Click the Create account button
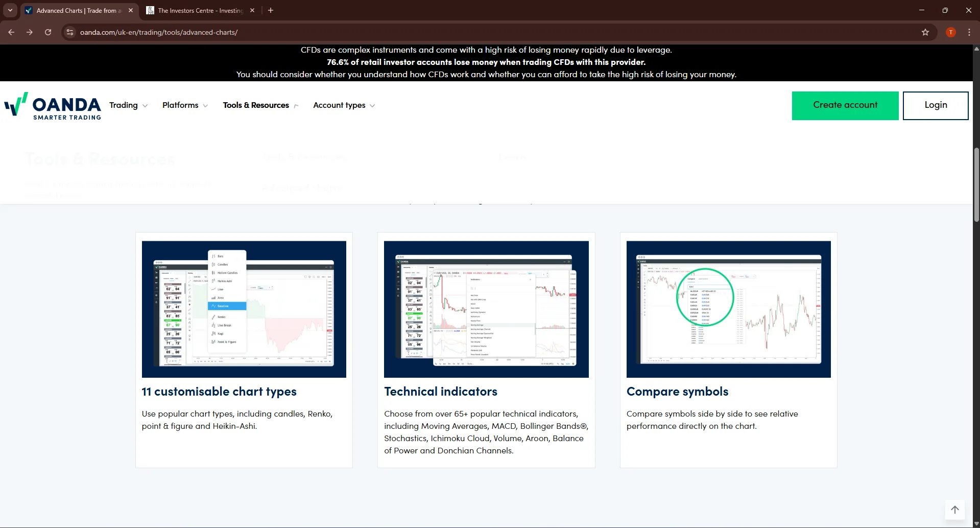 coord(845,106)
